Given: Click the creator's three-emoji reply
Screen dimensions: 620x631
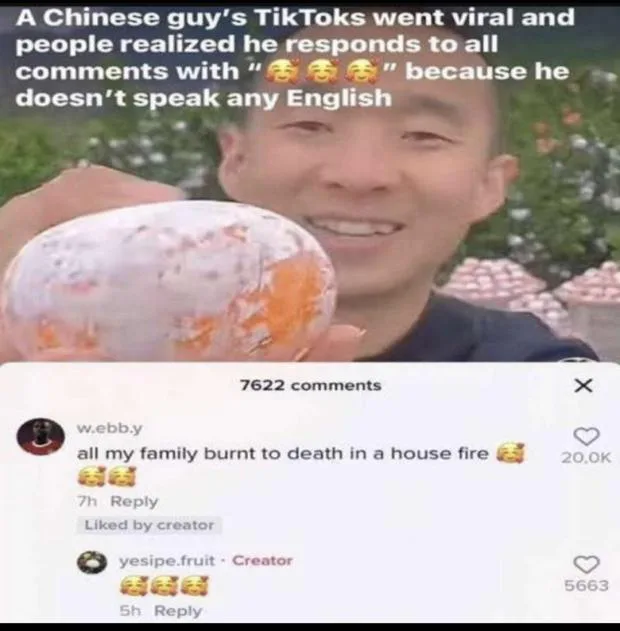Looking at the screenshot, I should pyautogui.click(x=165, y=586).
